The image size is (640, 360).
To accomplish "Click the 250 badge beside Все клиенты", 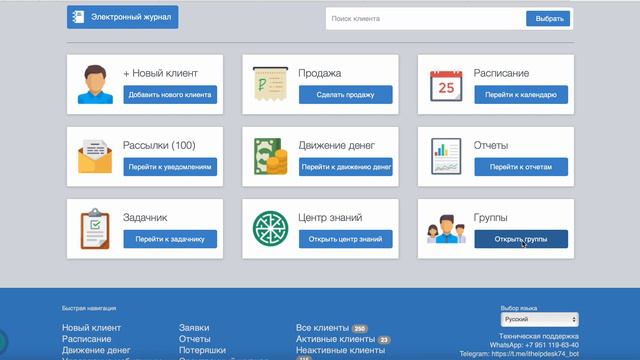I will point(360,329).
